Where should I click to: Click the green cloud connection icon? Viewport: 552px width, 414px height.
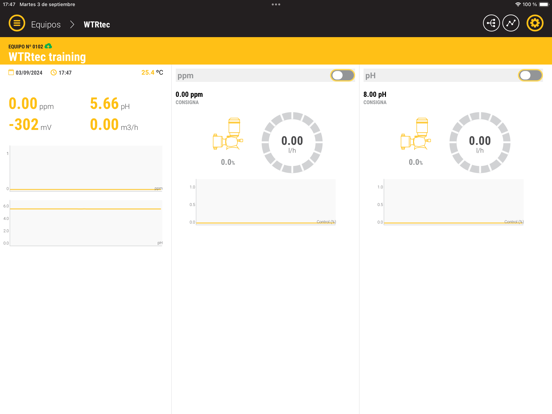pyautogui.click(x=48, y=46)
